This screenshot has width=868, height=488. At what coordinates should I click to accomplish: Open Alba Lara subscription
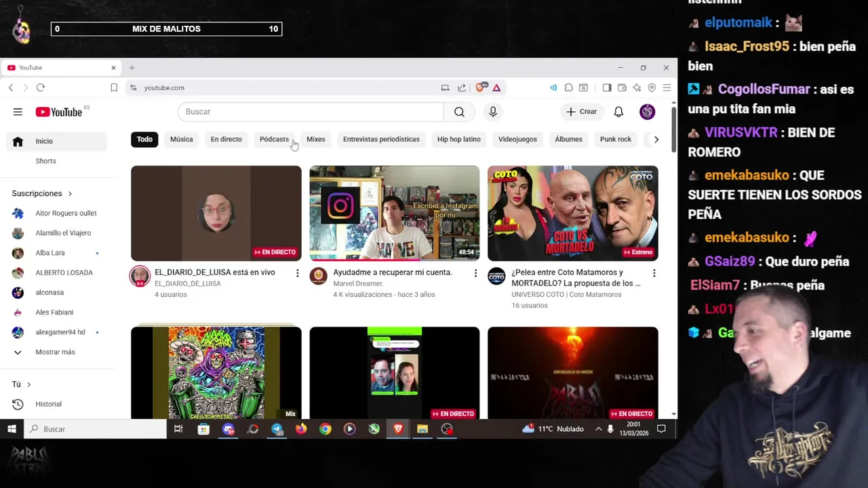point(57,253)
